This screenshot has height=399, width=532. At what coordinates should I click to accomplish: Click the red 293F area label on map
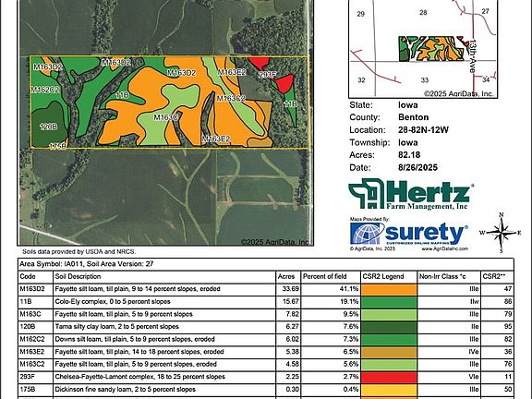coord(267,75)
